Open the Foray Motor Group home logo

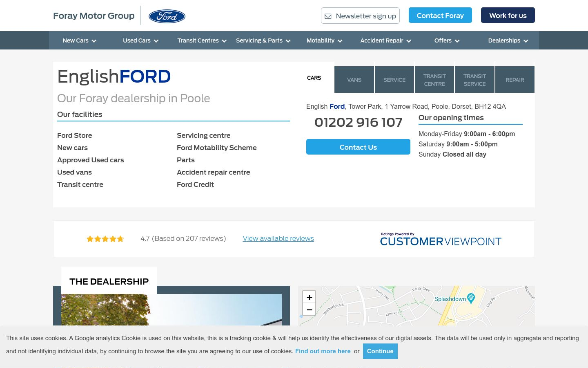(x=94, y=16)
